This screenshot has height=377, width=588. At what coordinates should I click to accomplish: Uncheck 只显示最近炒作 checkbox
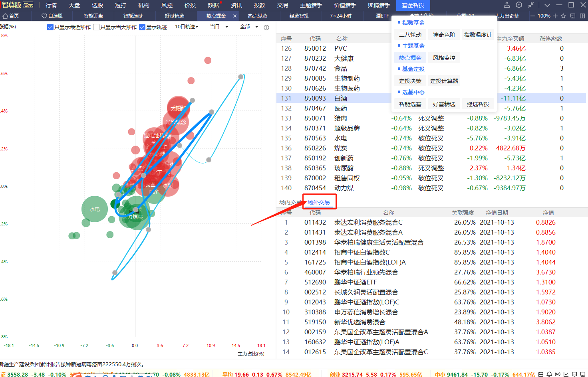[x=50, y=27]
